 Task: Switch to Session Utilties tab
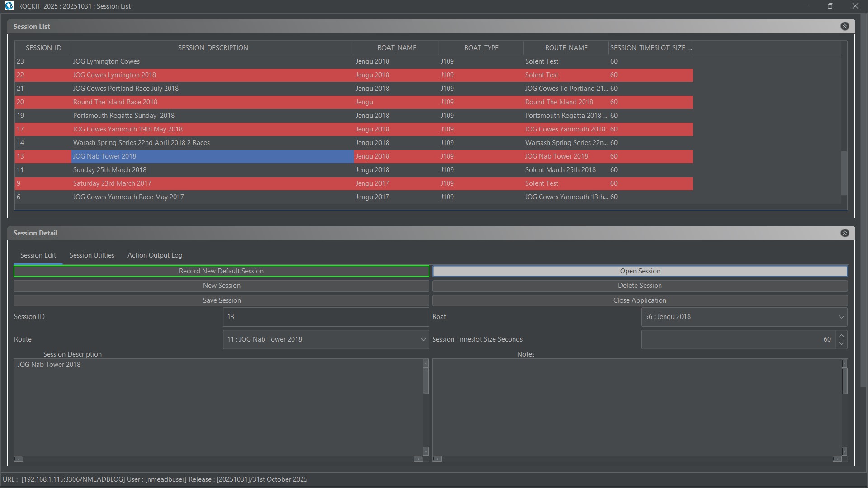92,255
